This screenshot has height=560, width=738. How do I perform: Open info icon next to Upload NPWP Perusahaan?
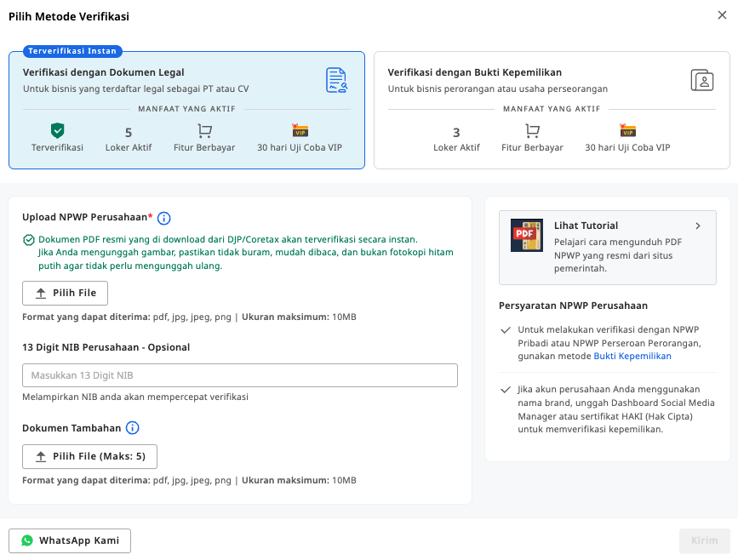coord(163,218)
